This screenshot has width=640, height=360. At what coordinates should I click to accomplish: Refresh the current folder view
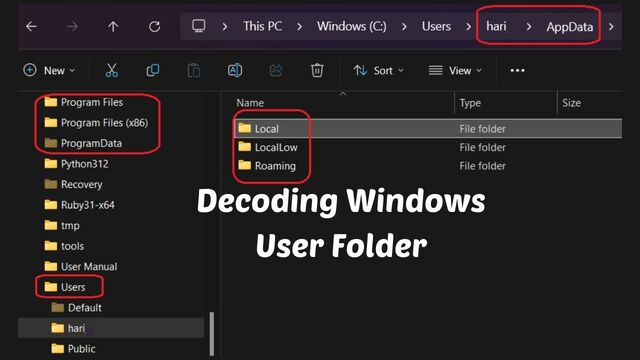coord(154,27)
